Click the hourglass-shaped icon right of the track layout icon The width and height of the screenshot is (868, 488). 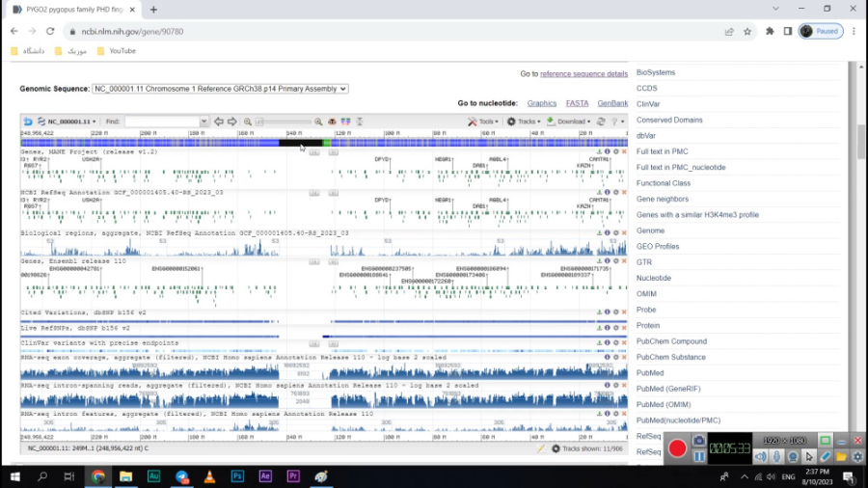point(360,122)
